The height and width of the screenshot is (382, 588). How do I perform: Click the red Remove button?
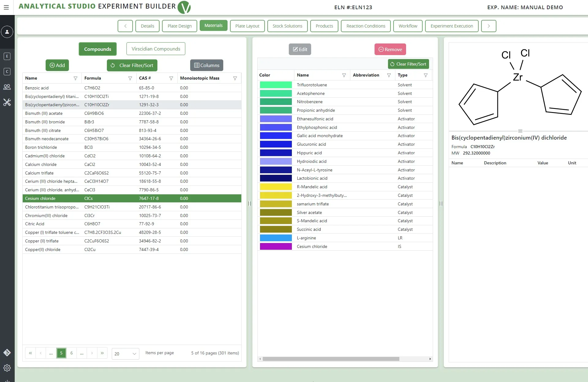pos(390,49)
